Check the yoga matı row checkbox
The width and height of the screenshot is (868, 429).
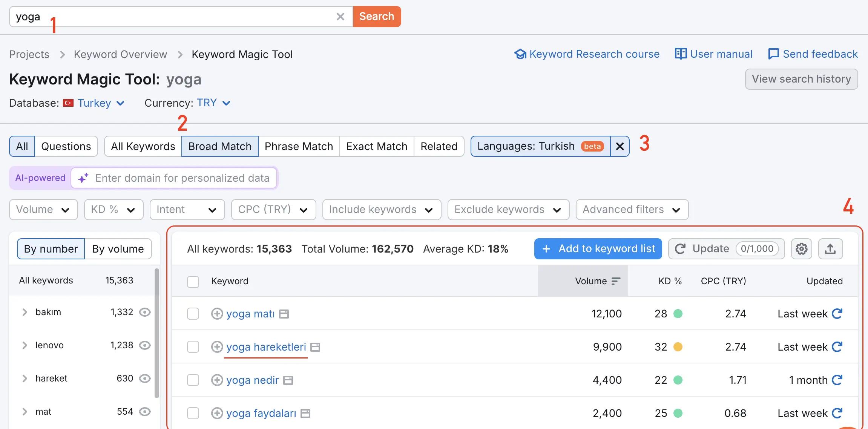coord(193,314)
